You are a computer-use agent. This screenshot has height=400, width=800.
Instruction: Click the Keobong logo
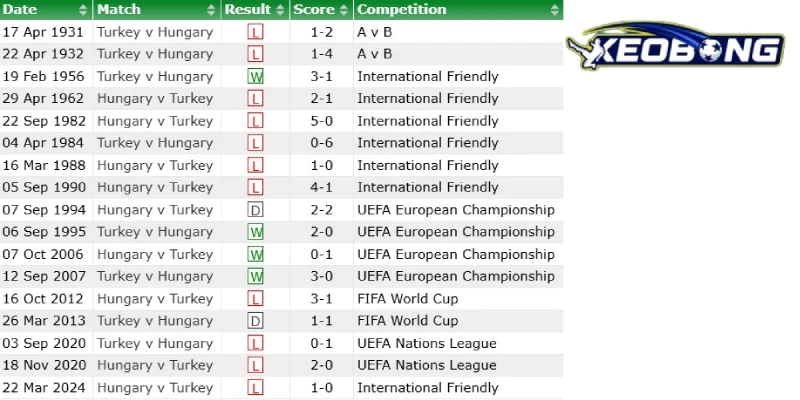tap(676, 45)
